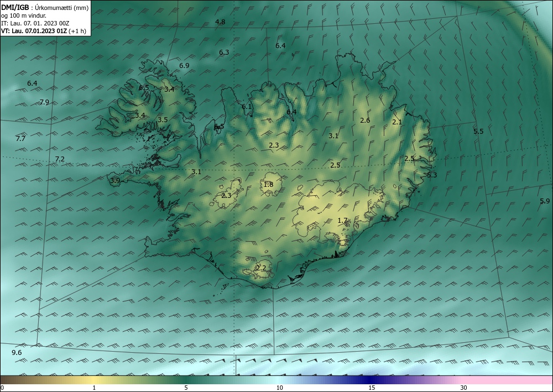Click the 1 label on the color scale
The height and width of the screenshot is (392, 553).
[94, 388]
